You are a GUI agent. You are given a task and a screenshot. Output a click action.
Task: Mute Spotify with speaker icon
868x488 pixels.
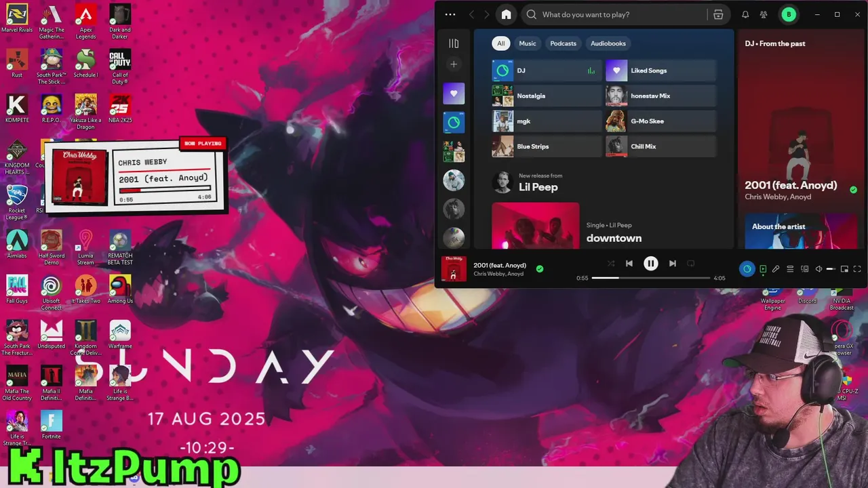click(818, 269)
